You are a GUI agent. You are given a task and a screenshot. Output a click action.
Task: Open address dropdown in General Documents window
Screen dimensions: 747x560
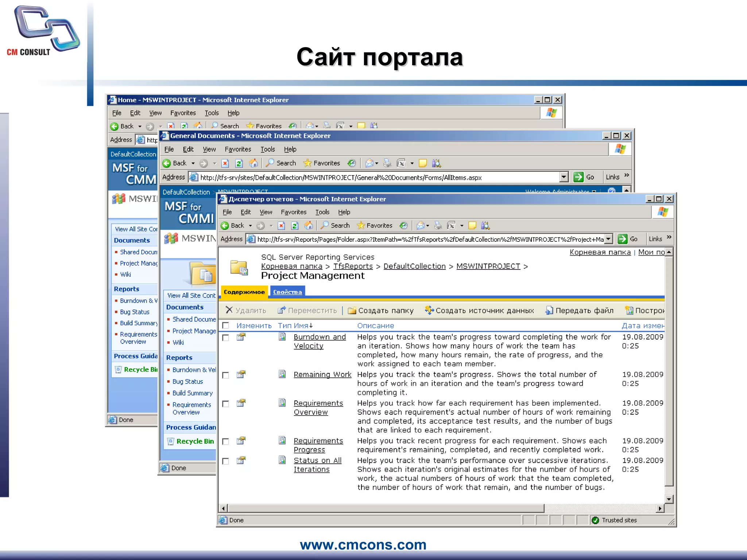(564, 177)
